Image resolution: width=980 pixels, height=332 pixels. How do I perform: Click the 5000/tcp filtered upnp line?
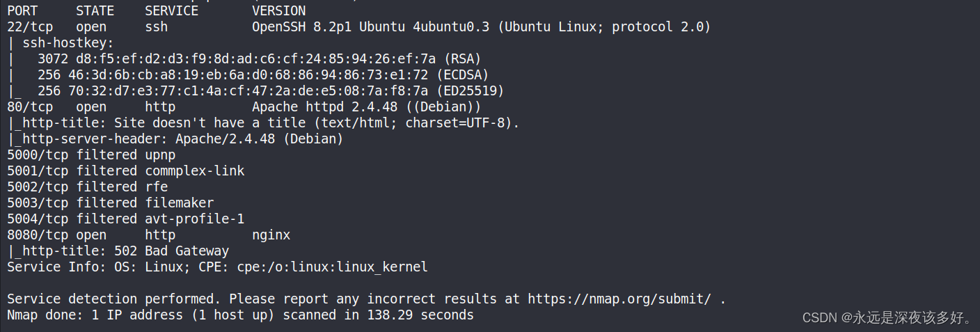[x=91, y=155]
